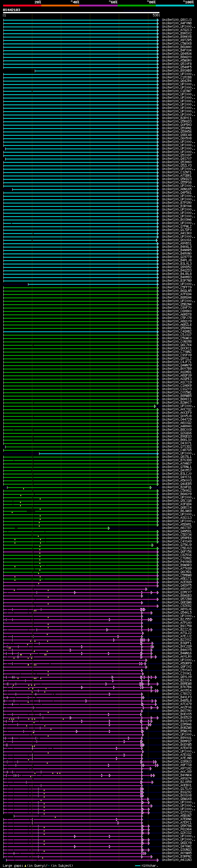Open hit UniRef100_P40968
The image size is (197, 868).
tap(177, 562)
